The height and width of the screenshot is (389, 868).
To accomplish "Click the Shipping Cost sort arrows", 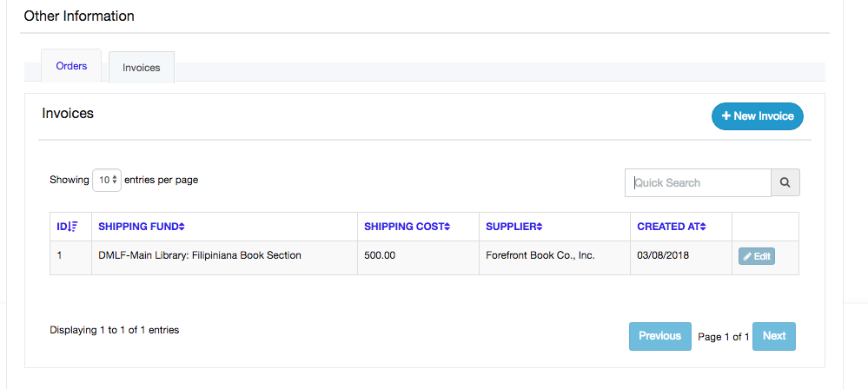I will (447, 227).
